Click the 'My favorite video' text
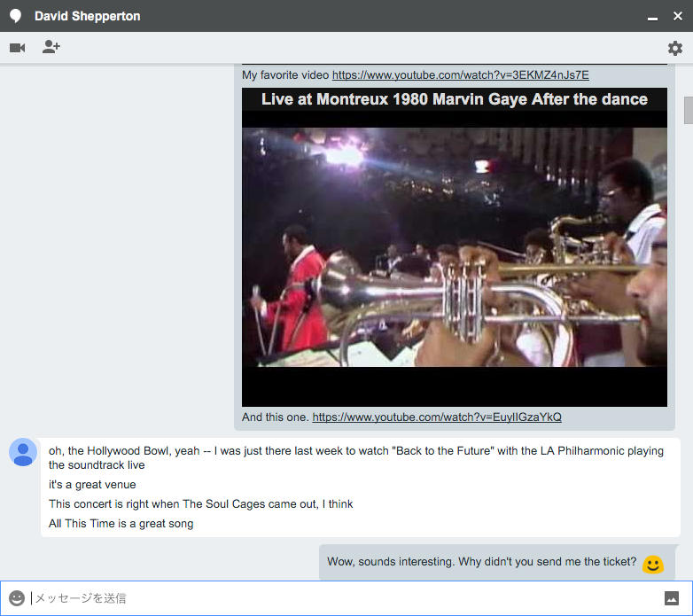Screen dimensions: 693x616 click(285, 75)
